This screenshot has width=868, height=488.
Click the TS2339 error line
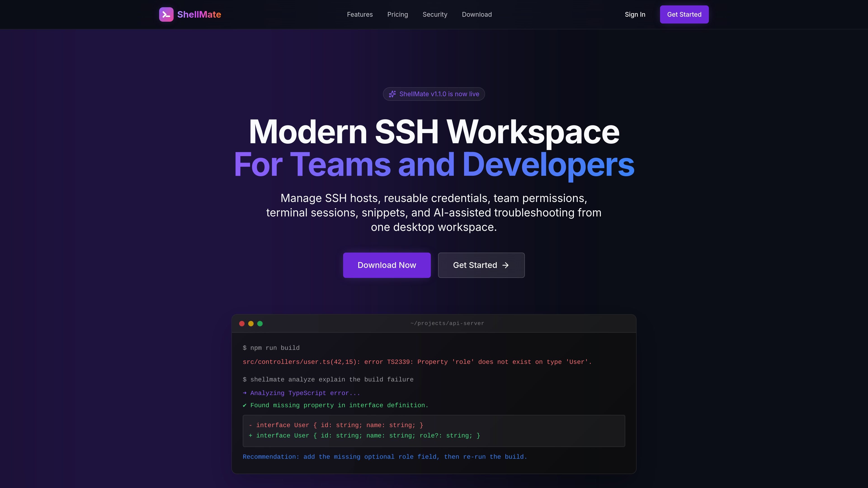click(417, 362)
